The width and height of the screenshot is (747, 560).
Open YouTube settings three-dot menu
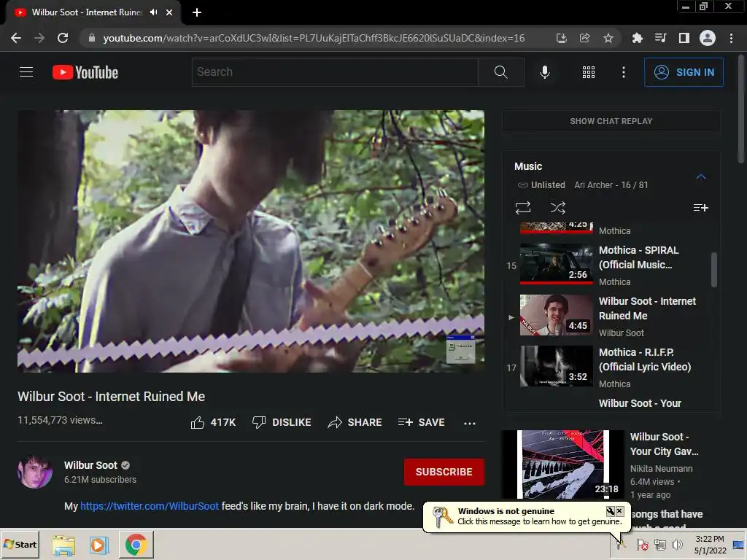pyautogui.click(x=623, y=72)
